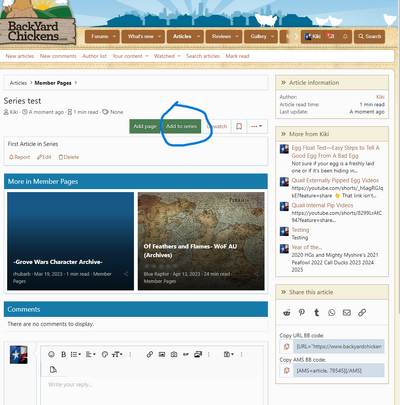Screen dimensions: 400x405
Task: Expand the Reviews dropdown arrow
Action: coord(237,36)
